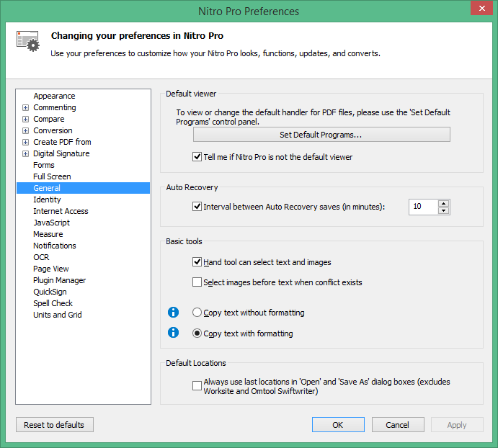This screenshot has width=498, height=448.
Task: Check Always use last locations option
Action: [x=197, y=386]
